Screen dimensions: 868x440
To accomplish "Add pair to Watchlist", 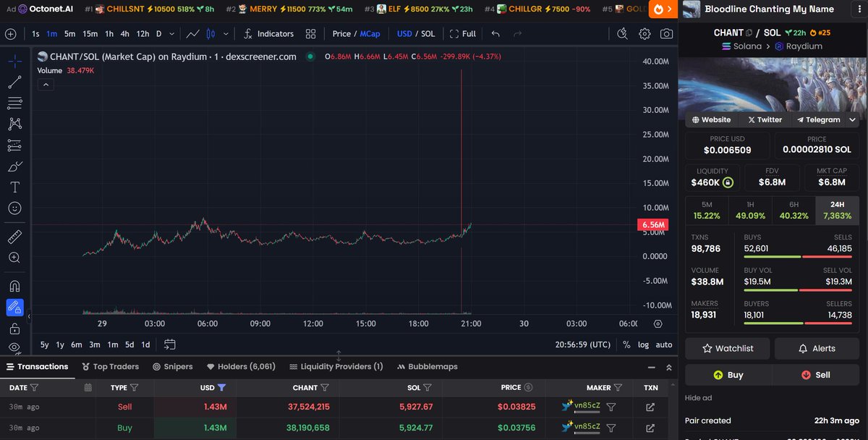I will click(x=728, y=348).
